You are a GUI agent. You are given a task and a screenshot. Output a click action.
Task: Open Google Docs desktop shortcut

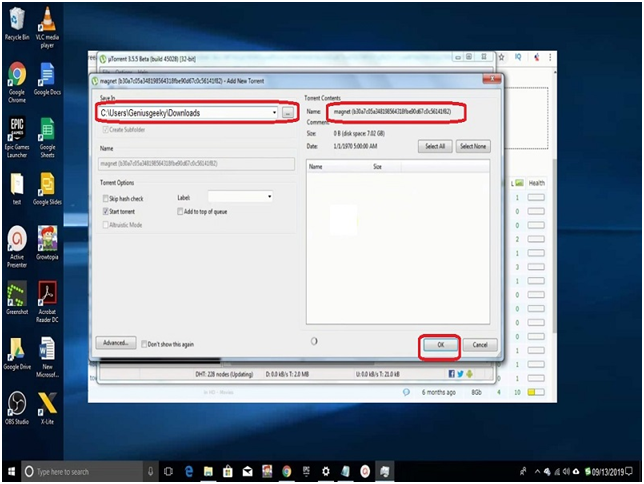[x=47, y=79]
